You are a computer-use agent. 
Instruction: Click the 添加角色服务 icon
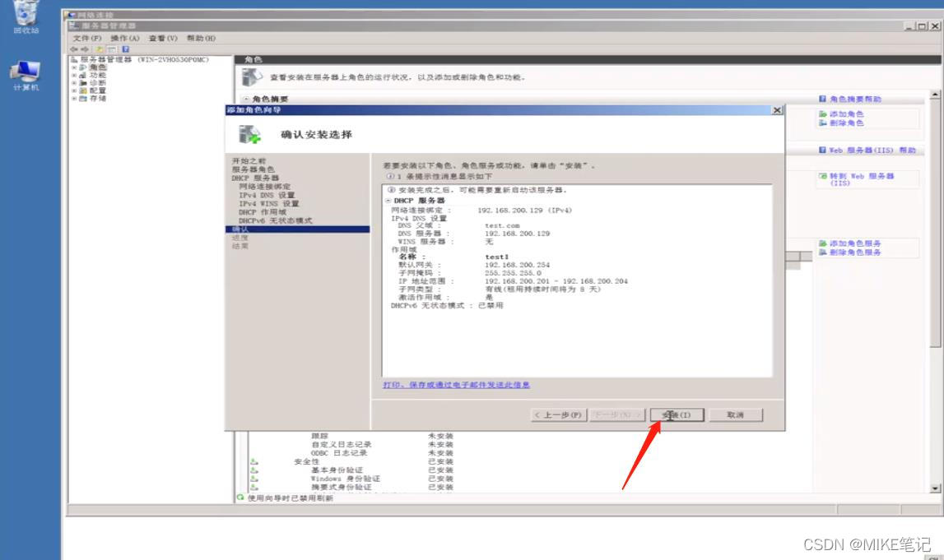tap(822, 243)
